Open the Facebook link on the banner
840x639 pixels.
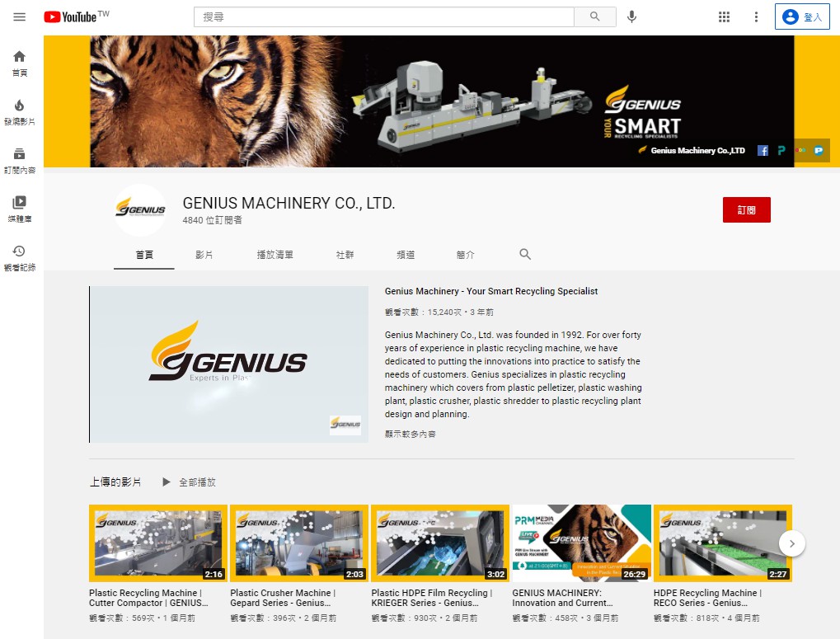(x=763, y=151)
